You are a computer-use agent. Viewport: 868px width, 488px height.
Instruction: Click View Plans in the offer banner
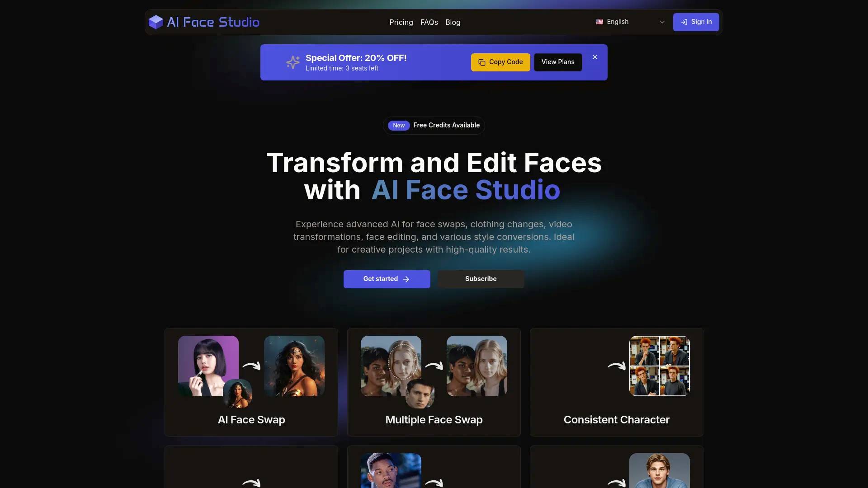558,62
